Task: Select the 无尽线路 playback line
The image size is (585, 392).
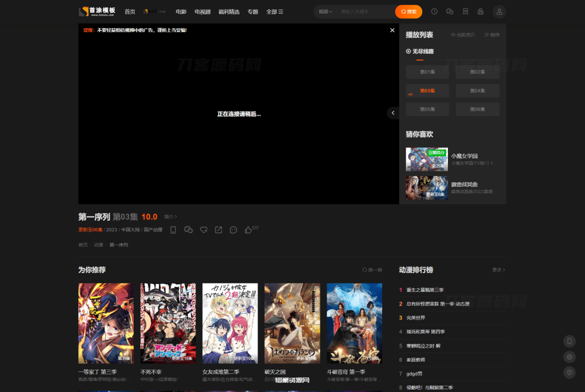Action: tap(421, 51)
